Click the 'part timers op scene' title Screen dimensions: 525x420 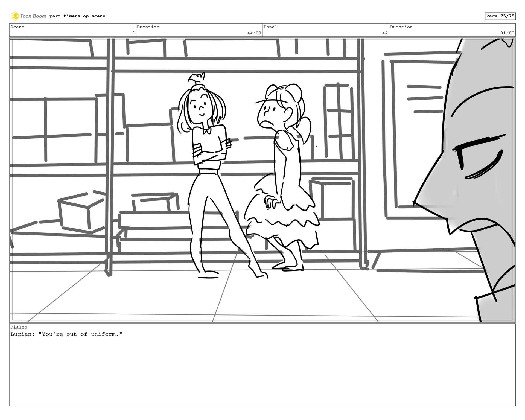pyautogui.click(x=77, y=16)
